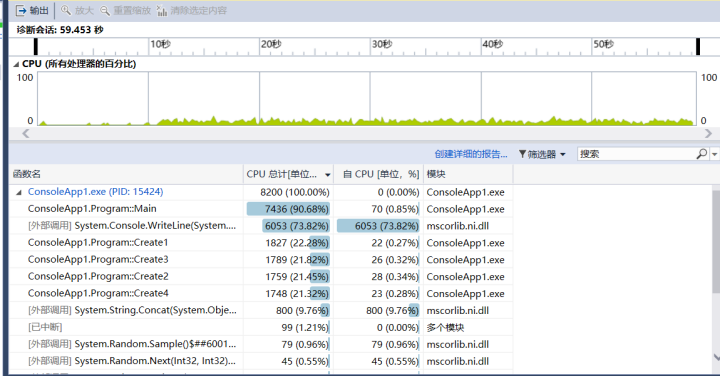Viewport: 720px width, 376px height.
Task: Collapse the CPU graph section triangle
Action: click(16, 64)
